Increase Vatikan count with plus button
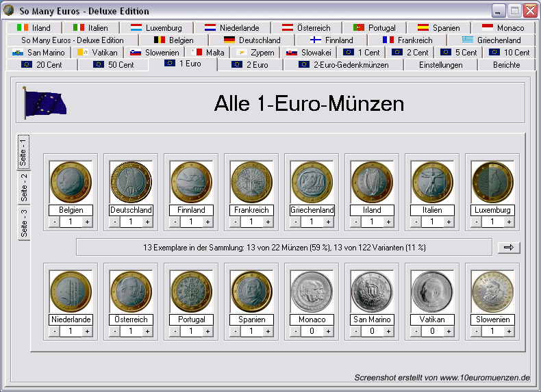 point(449,331)
